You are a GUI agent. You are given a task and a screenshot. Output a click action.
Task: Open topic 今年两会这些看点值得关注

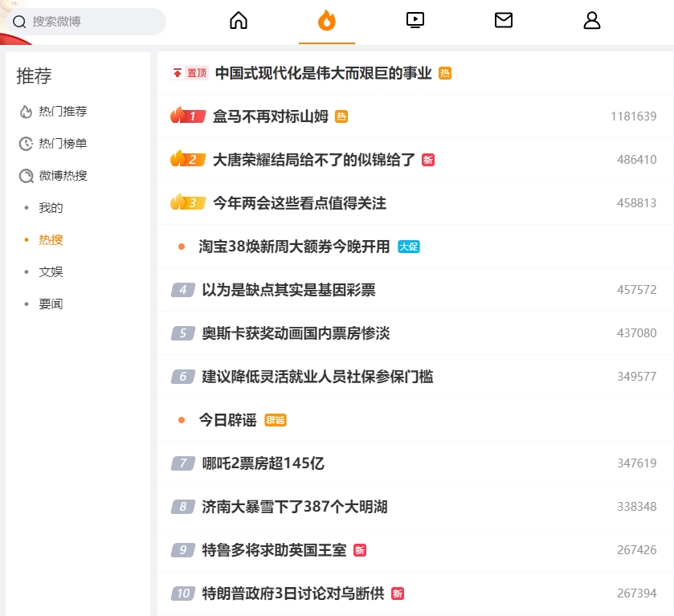[x=300, y=203]
